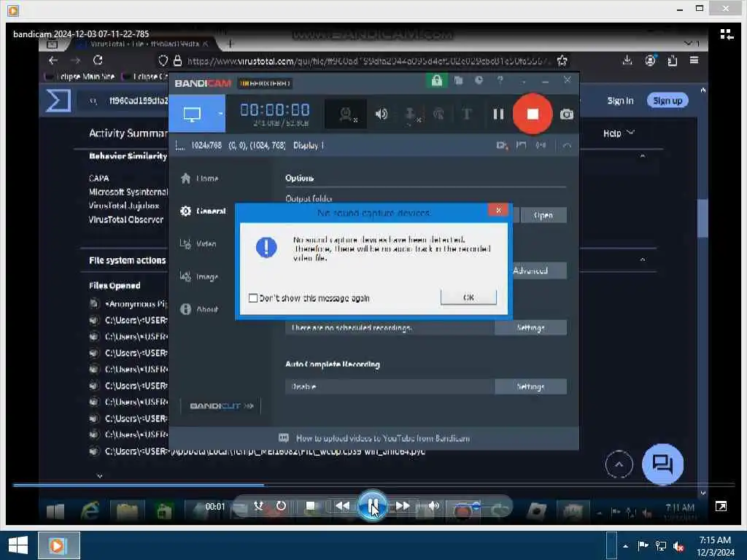The image size is (747, 560).
Task: Open the Image tab in Bandicam
Action: 200,276
